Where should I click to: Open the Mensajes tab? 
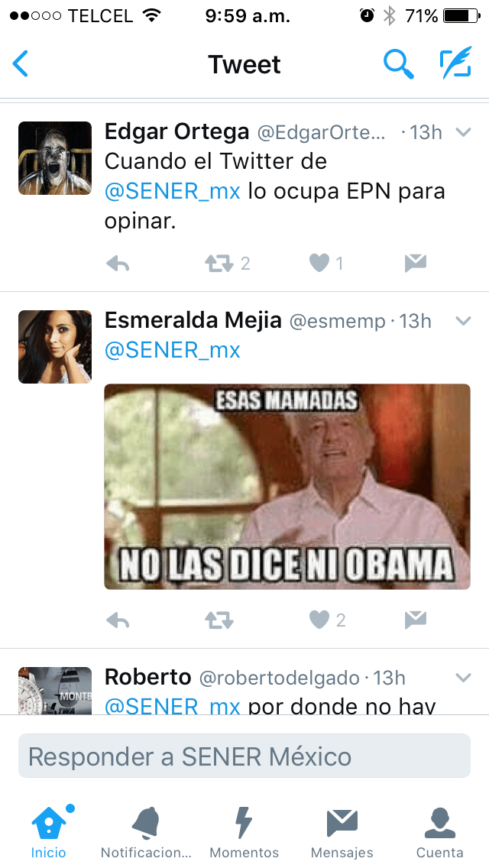coord(342,831)
